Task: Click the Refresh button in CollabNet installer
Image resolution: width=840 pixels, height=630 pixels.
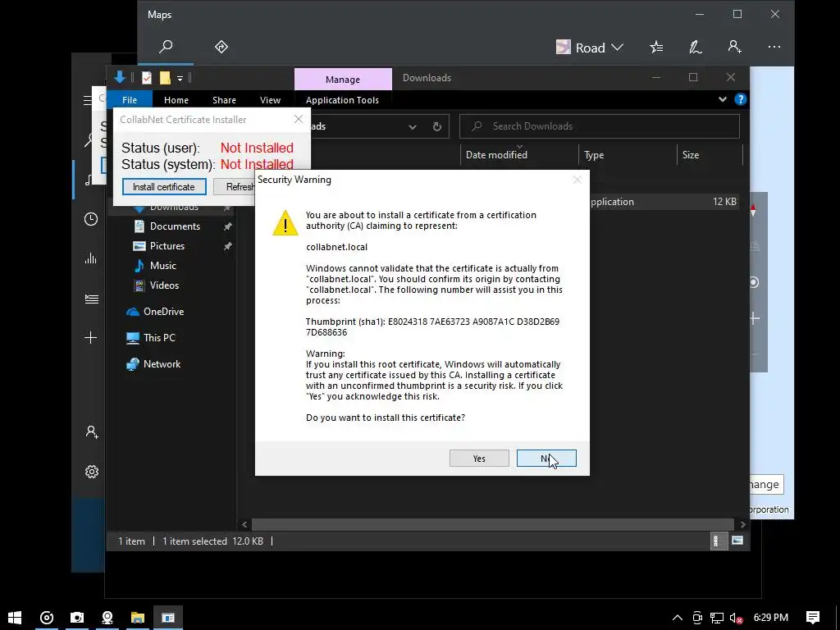Action: pos(234,186)
